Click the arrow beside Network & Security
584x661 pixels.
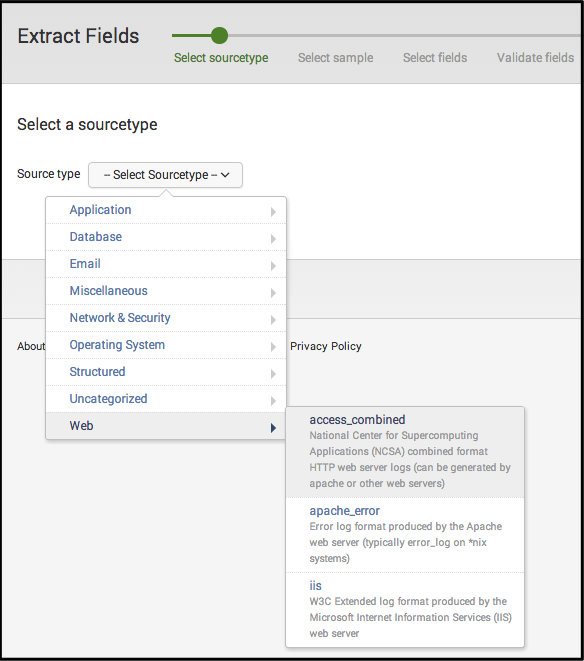click(273, 320)
